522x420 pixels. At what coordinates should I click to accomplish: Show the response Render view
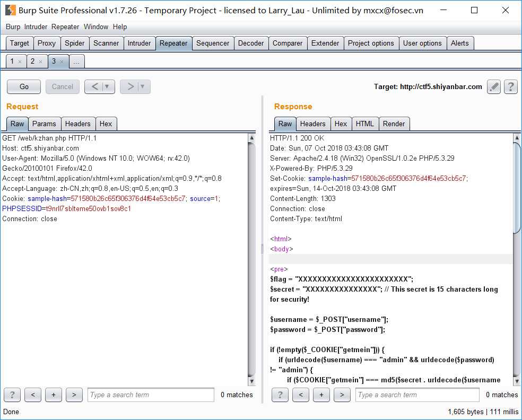click(394, 124)
